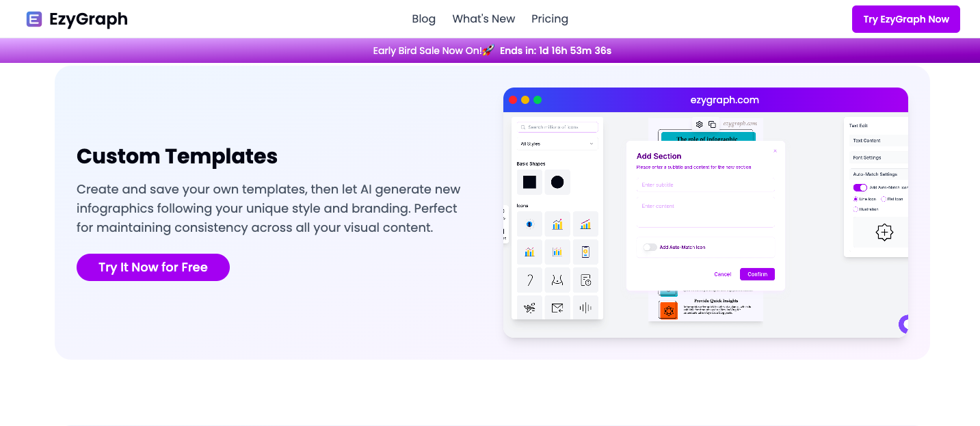Open Pricing from the navigation
The image size is (980, 426).
[550, 19]
